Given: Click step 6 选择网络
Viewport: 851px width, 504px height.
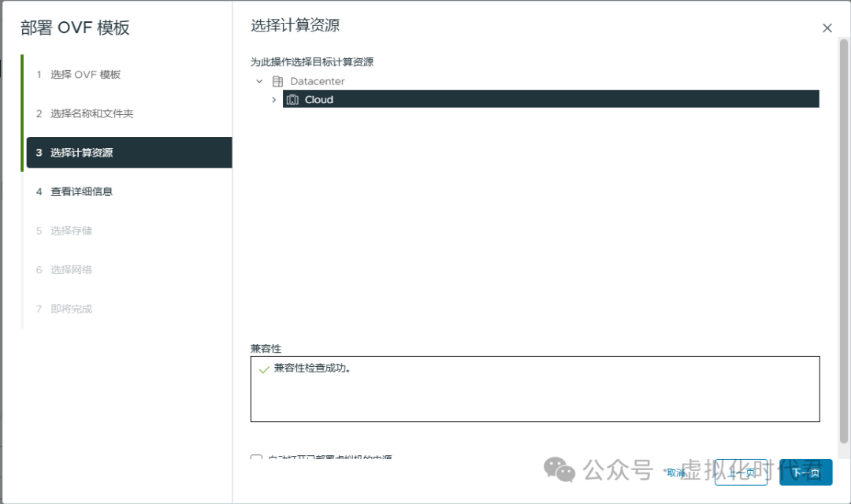Looking at the screenshot, I should click(70, 269).
